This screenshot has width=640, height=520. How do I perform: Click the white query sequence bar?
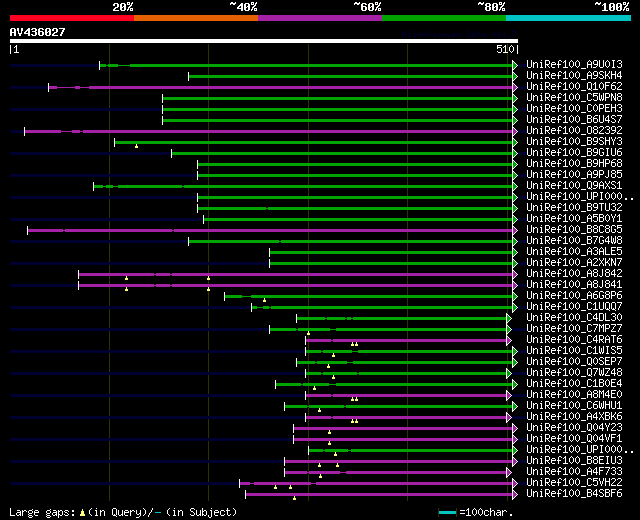(264, 41)
